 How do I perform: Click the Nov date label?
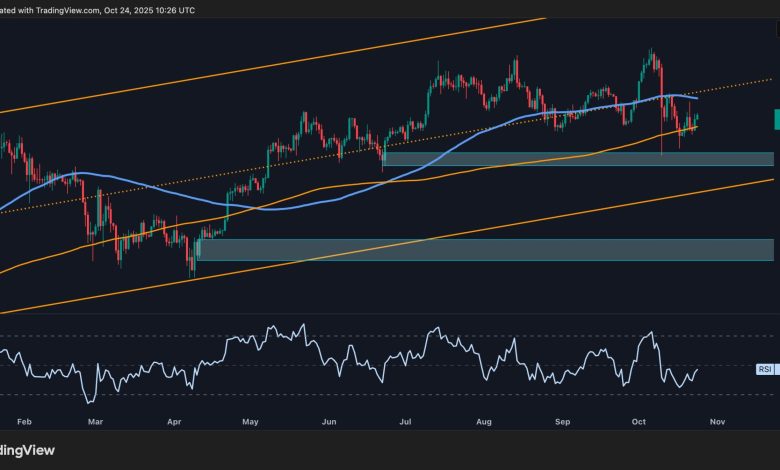(718, 423)
